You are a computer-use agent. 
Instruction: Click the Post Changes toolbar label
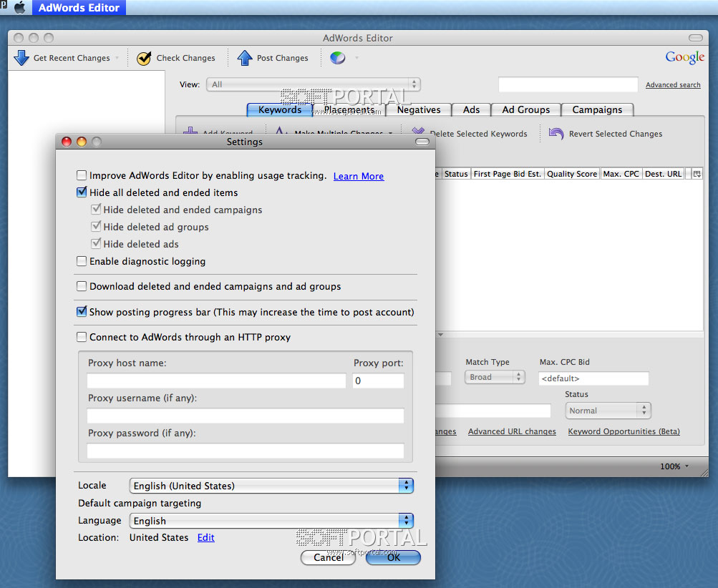(x=282, y=58)
